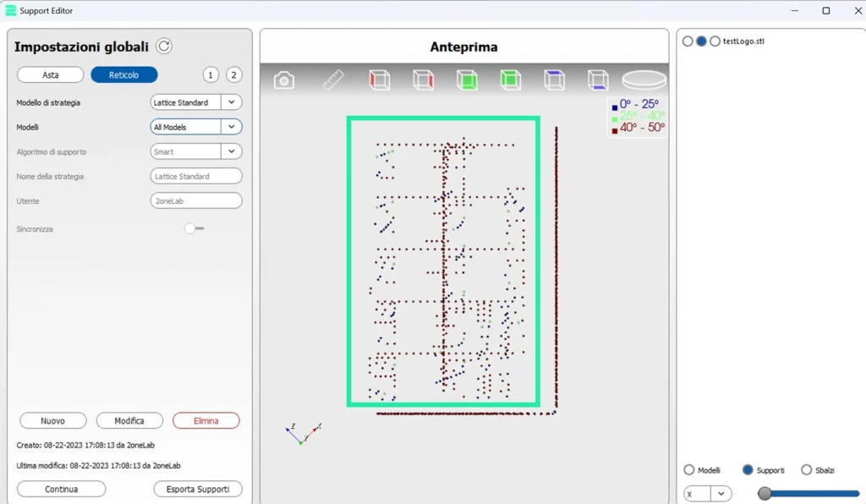Click the Continua button
The image size is (866, 504).
[61, 489]
